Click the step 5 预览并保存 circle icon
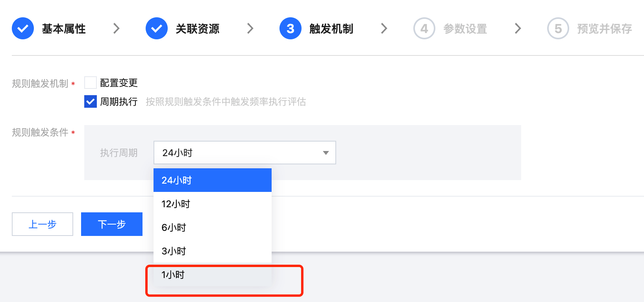Screen dimensions: 644x302 pos(558,28)
